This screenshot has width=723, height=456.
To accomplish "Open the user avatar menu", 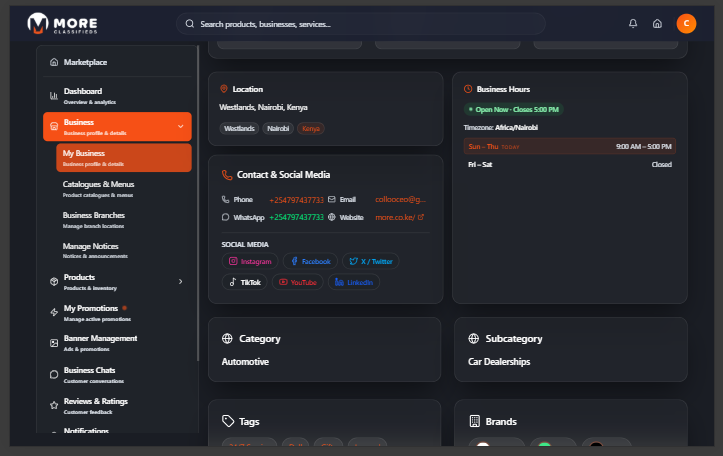I will click(686, 24).
